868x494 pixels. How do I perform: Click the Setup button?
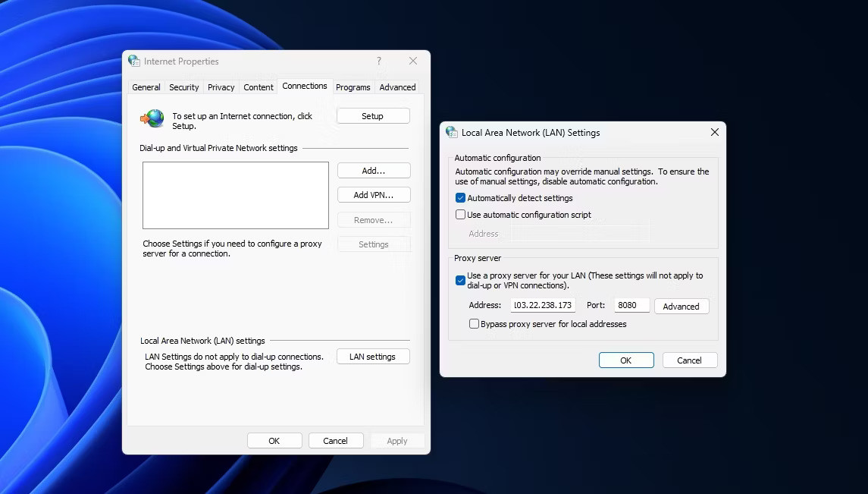click(373, 115)
